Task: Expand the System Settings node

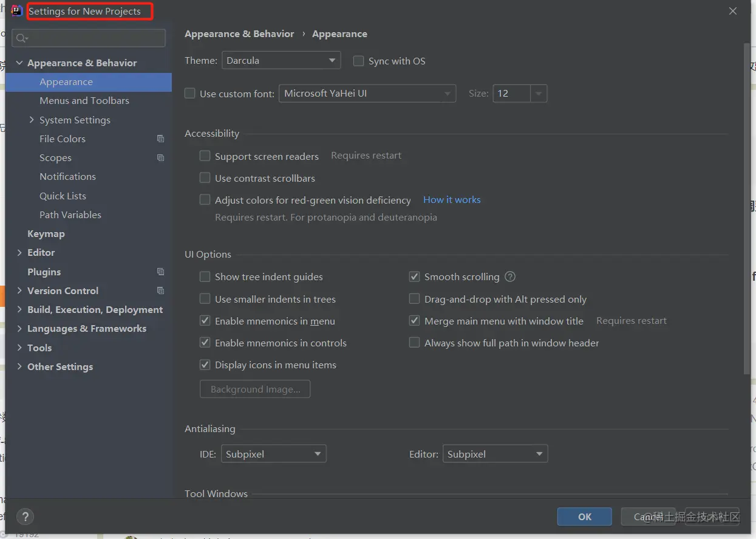Action: (x=32, y=120)
